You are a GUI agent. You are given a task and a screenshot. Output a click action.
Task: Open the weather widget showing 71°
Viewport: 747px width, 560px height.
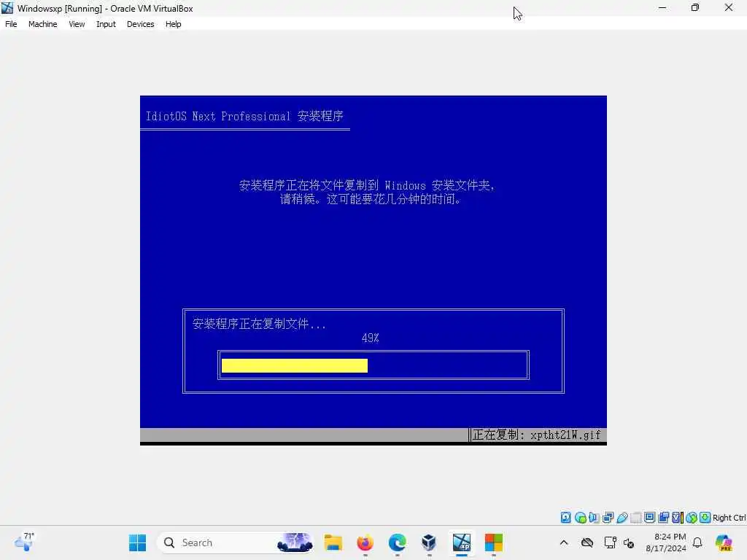(24, 542)
